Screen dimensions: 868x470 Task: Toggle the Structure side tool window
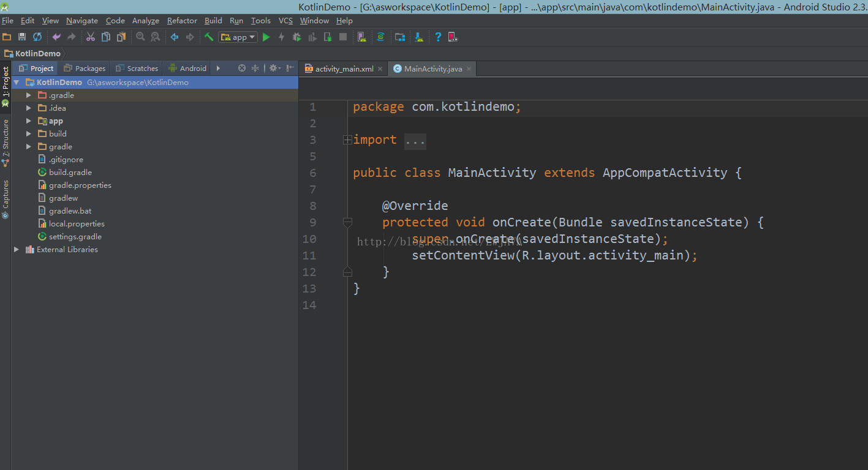6,143
